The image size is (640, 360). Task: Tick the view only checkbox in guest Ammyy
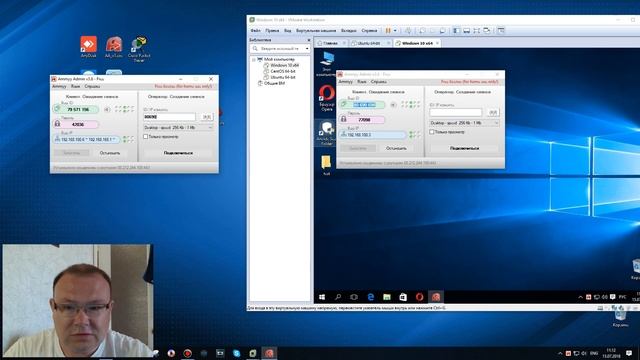(x=431, y=132)
